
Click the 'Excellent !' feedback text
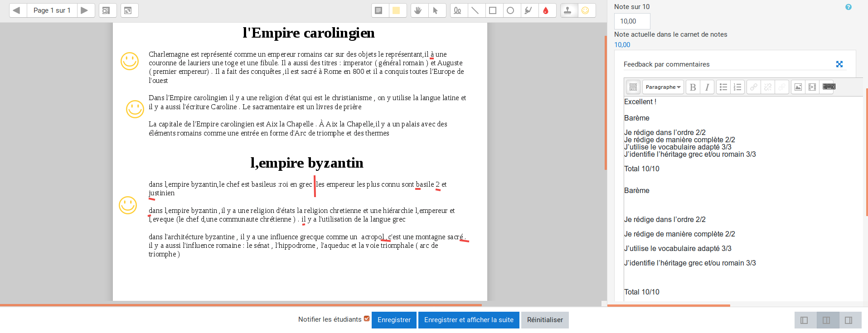pyautogui.click(x=640, y=102)
